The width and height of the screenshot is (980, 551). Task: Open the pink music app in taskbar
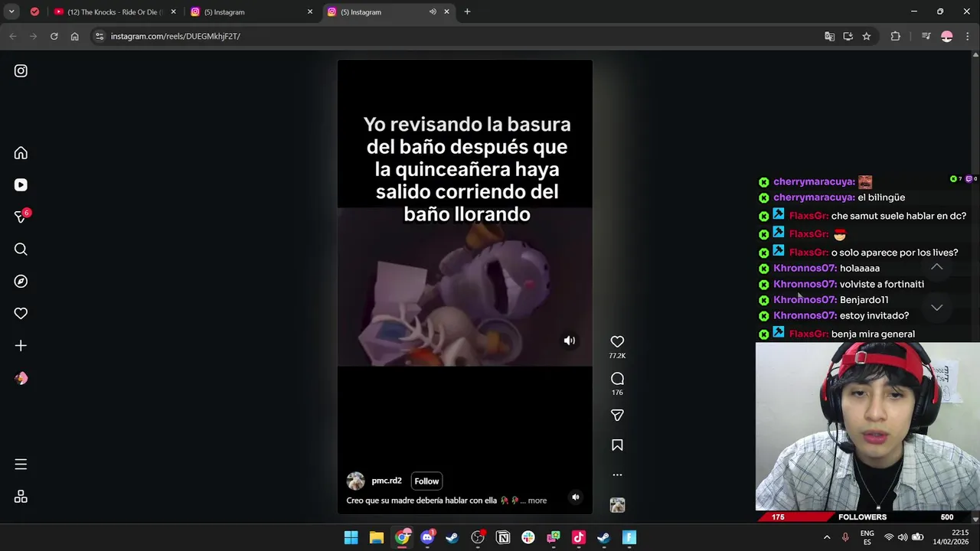point(578,537)
